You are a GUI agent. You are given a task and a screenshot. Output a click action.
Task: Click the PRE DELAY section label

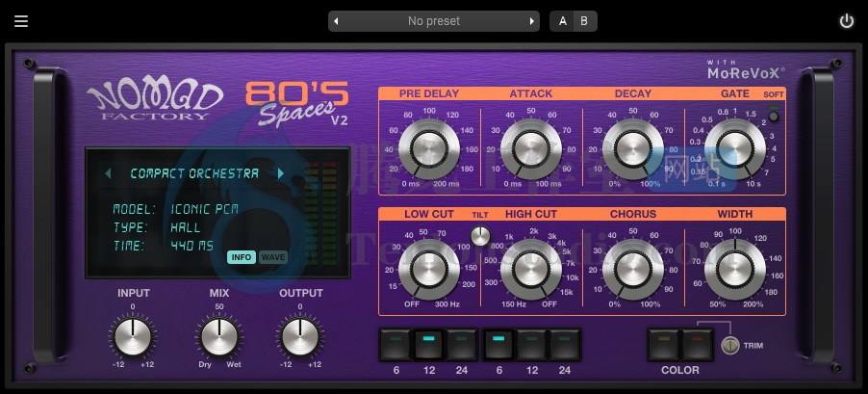[x=429, y=93]
